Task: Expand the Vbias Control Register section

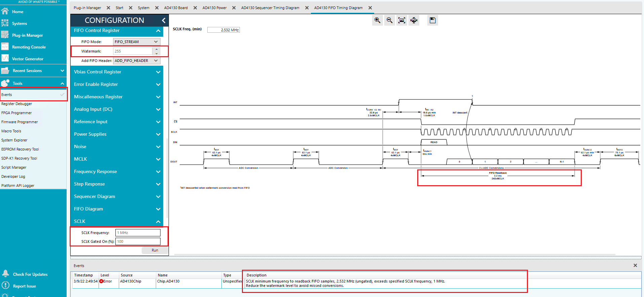Action: [158, 72]
